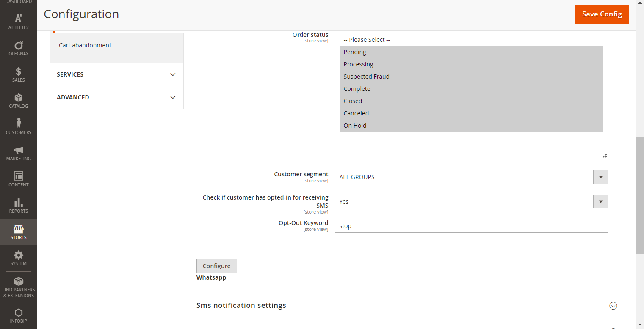Expand Sms notification settings section
The width and height of the screenshot is (644, 329).
409,305
